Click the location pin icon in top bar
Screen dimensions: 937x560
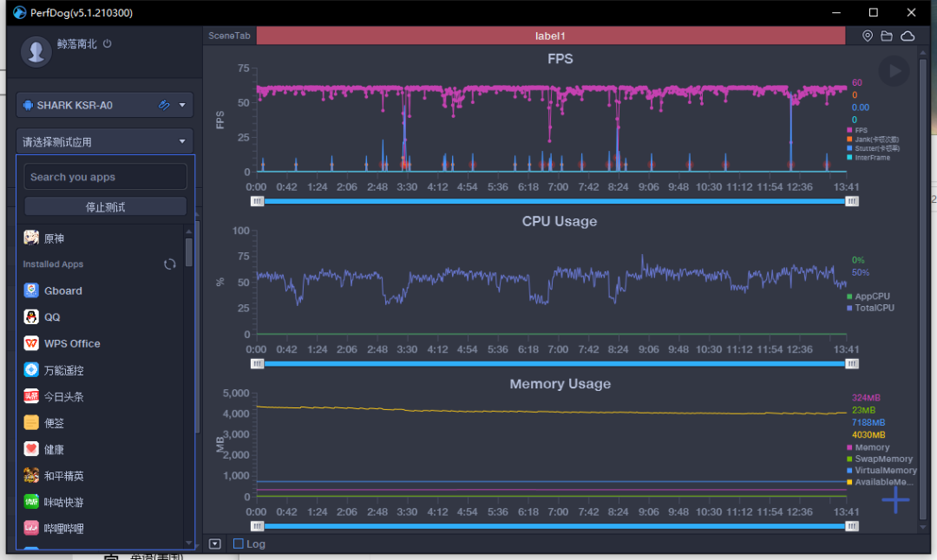[x=867, y=36]
